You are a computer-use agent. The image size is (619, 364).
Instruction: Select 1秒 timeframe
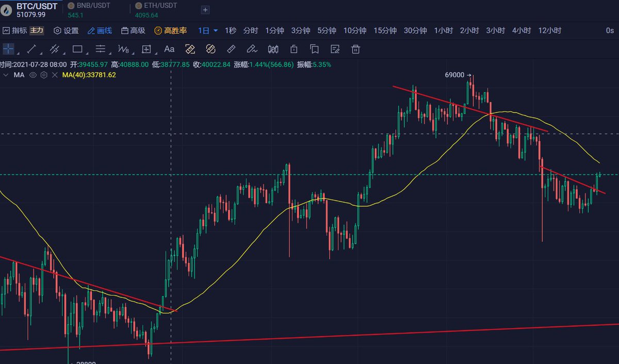[x=230, y=30]
